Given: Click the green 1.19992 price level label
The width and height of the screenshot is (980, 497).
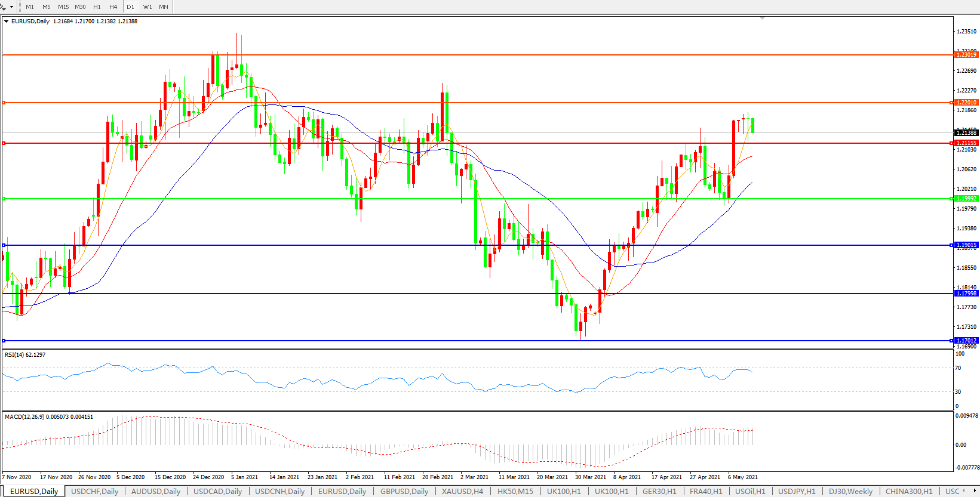Looking at the screenshot, I should pos(966,199).
